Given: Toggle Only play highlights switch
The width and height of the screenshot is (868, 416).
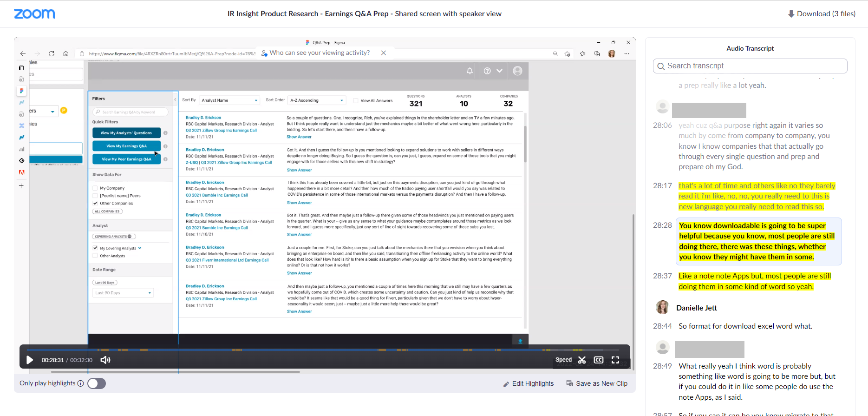Looking at the screenshot, I should pos(97,383).
